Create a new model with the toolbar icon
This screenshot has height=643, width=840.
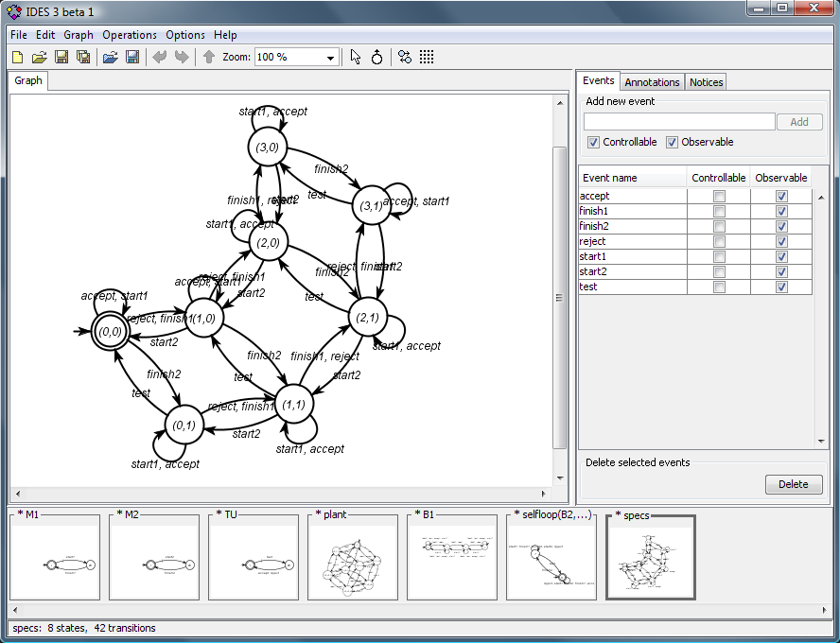18,57
